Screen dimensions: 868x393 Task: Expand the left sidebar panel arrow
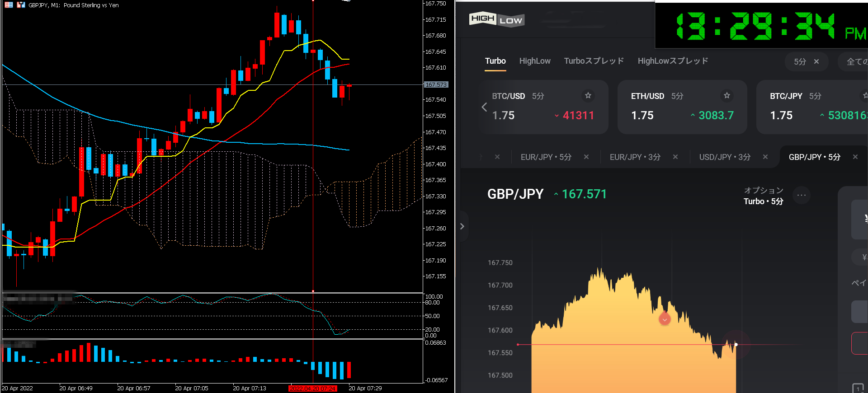point(462,226)
